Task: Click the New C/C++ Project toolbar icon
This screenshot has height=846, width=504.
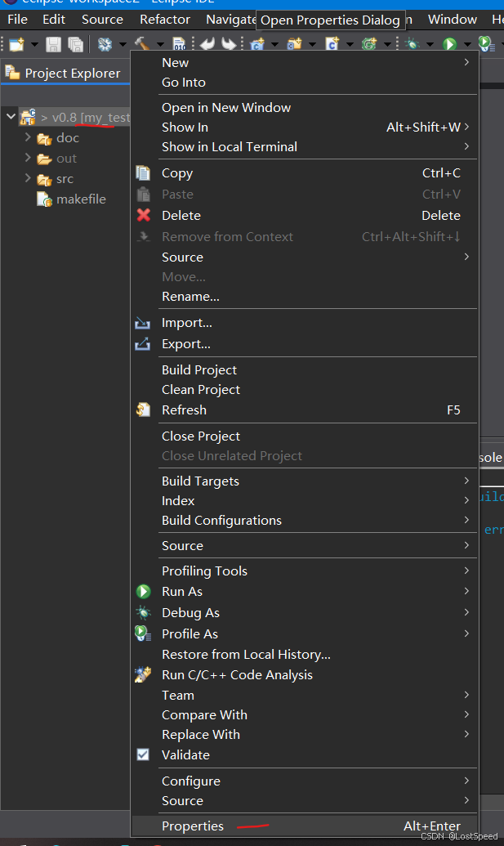Action: click(257, 44)
